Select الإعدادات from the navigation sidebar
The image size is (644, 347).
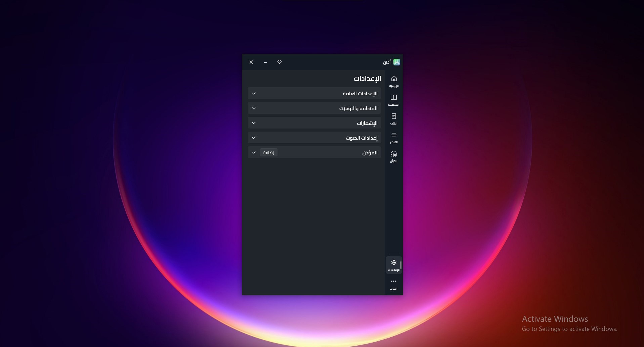click(394, 265)
